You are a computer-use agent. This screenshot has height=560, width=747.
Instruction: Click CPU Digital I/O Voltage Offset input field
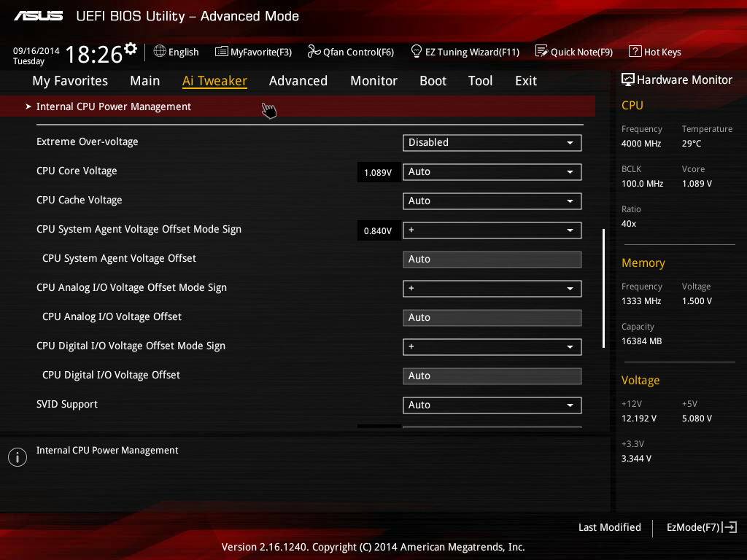pyautogui.click(x=492, y=376)
